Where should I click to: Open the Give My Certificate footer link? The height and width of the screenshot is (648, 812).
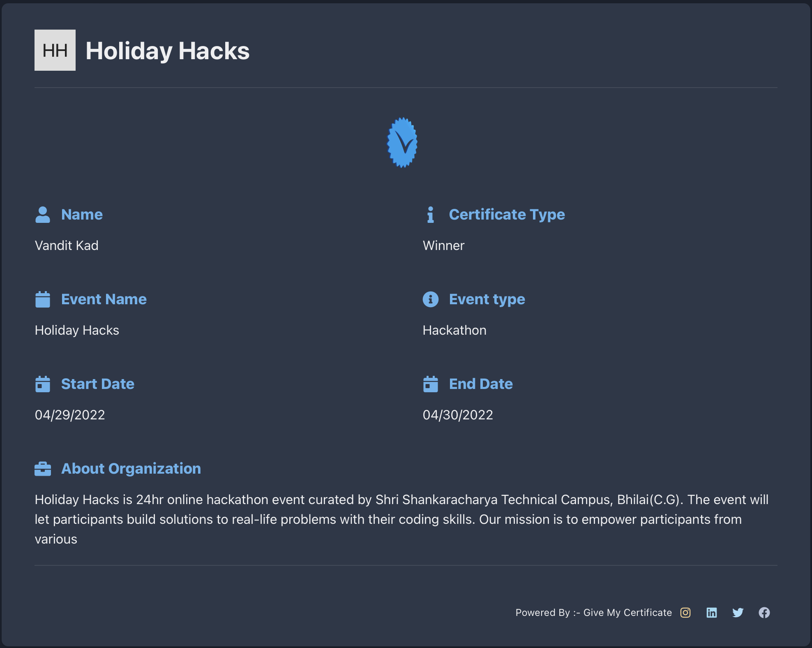pos(627,613)
